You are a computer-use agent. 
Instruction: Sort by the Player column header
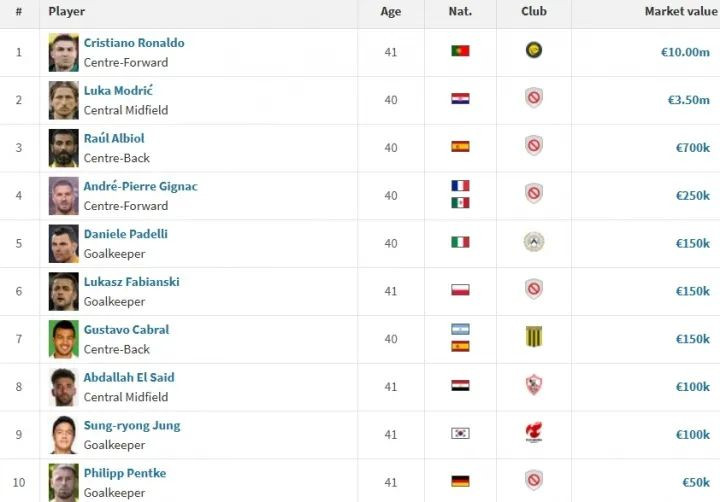click(67, 11)
